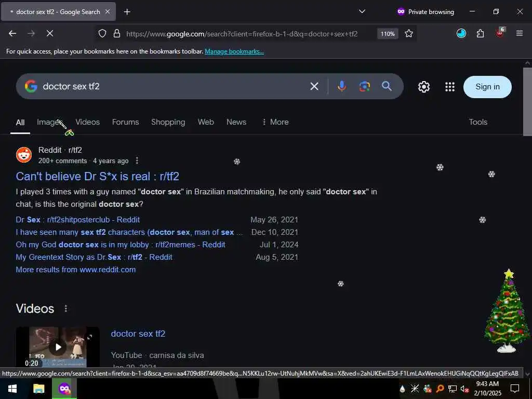Open new browser tab

[127, 12]
